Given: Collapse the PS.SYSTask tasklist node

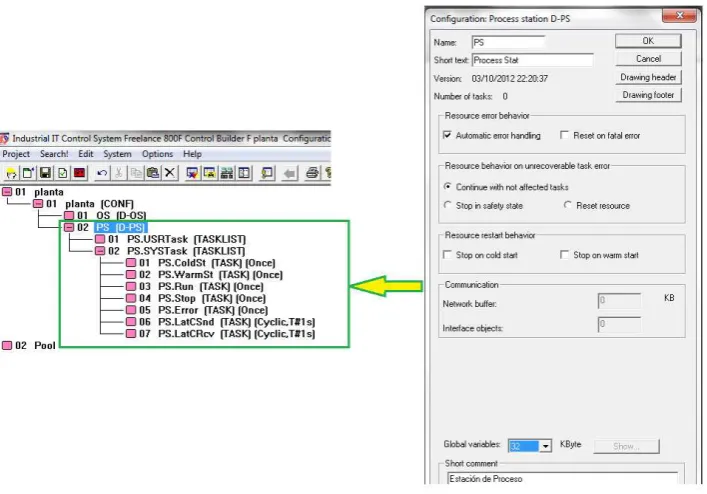Looking at the screenshot, I should tap(100, 251).
